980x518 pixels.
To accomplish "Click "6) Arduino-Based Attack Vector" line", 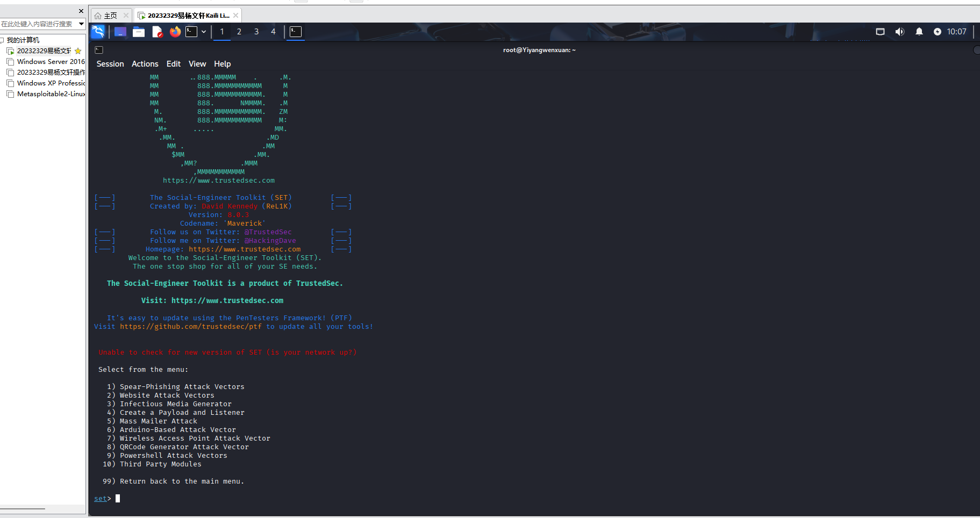I will click(x=171, y=430).
